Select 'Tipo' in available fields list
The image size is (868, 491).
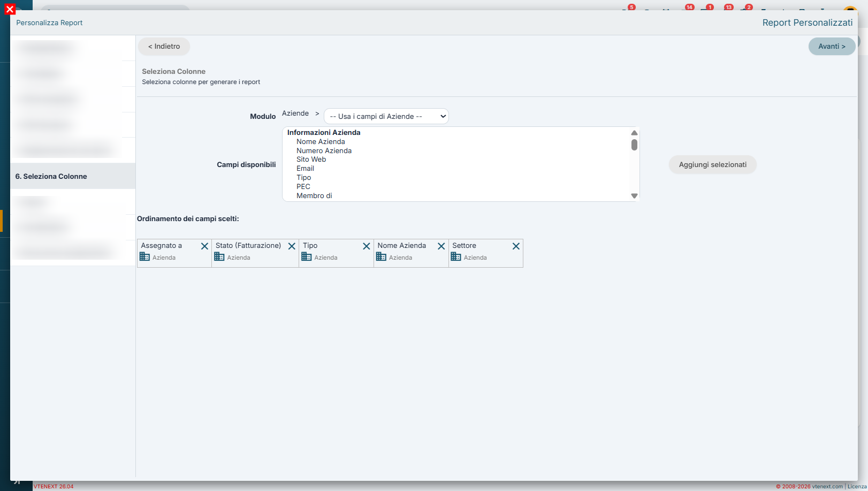[303, 178]
